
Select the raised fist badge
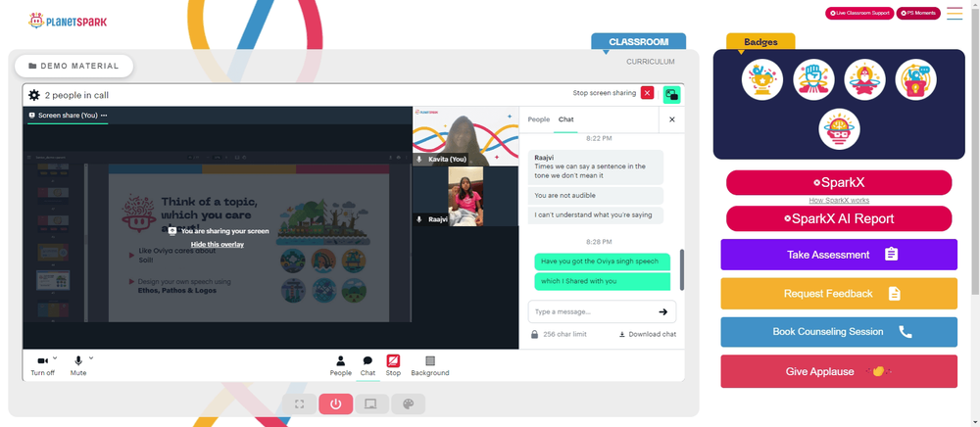point(813,79)
